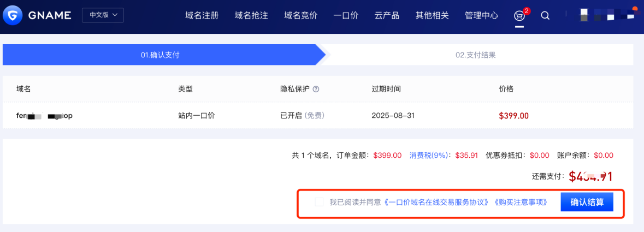This screenshot has width=644, height=232.
Task: Select the 01.确认支付 step tab
Action: pyautogui.click(x=160, y=55)
